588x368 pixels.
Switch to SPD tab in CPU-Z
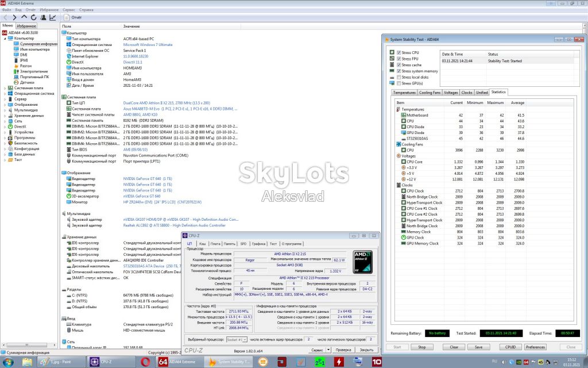click(243, 244)
